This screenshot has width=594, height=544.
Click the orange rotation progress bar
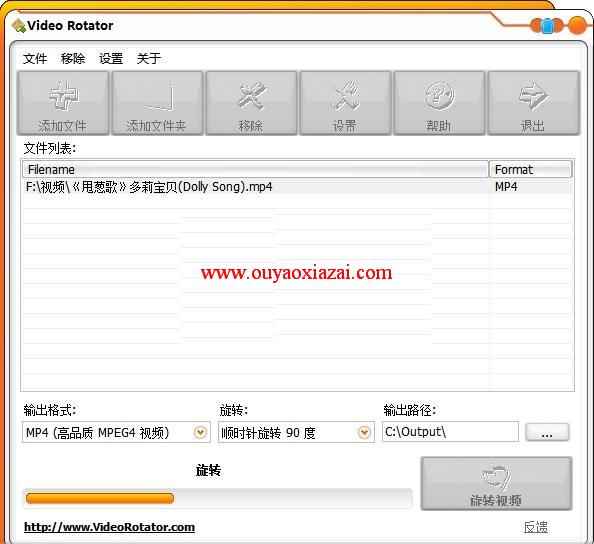point(217,498)
